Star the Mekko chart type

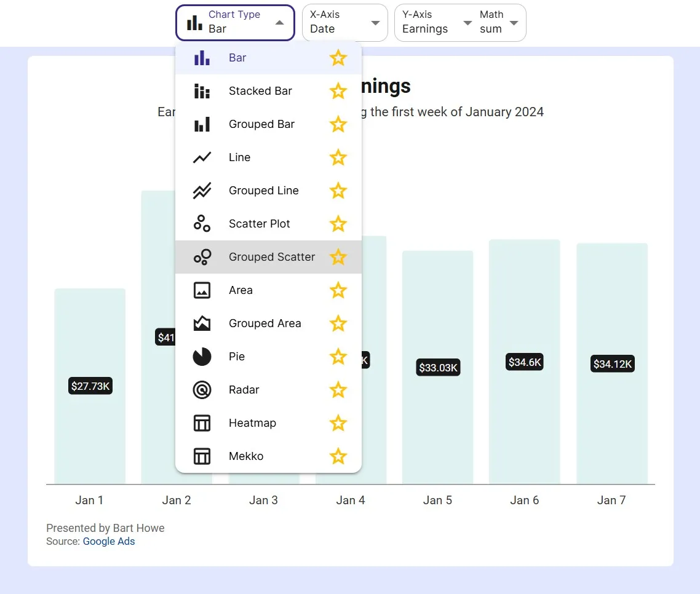pos(338,456)
